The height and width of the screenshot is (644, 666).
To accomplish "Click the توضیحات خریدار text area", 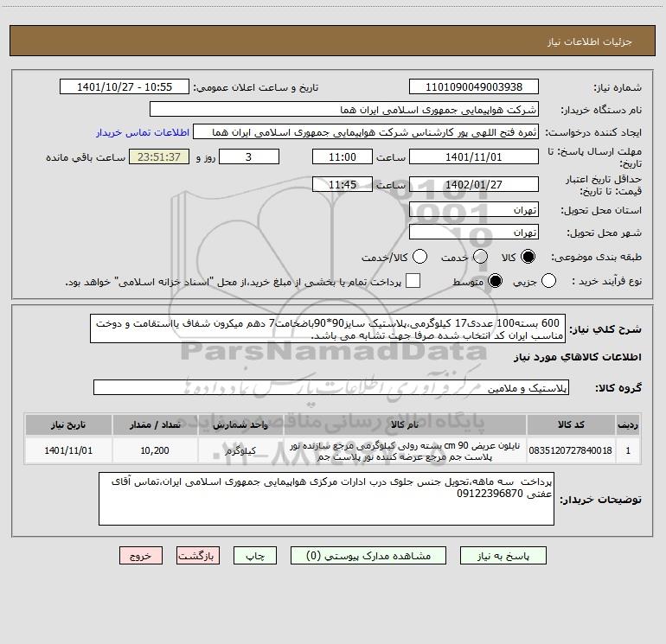I will pyautogui.click(x=326, y=499).
